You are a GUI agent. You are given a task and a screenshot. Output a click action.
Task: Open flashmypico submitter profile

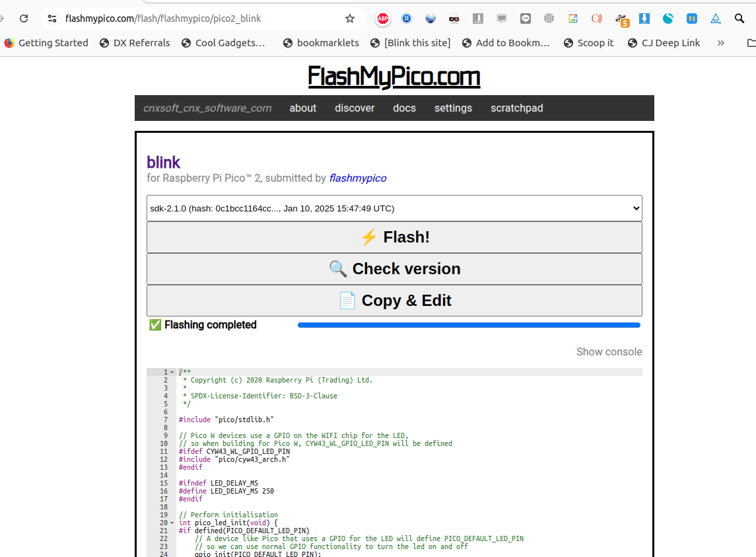click(x=358, y=178)
